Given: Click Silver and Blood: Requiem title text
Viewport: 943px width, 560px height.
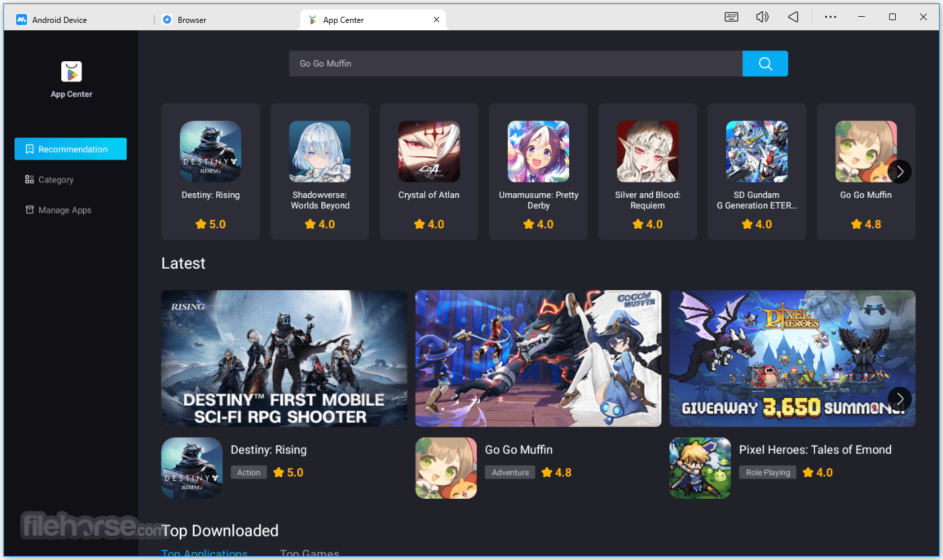Looking at the screenshot, I should [647, 201].
